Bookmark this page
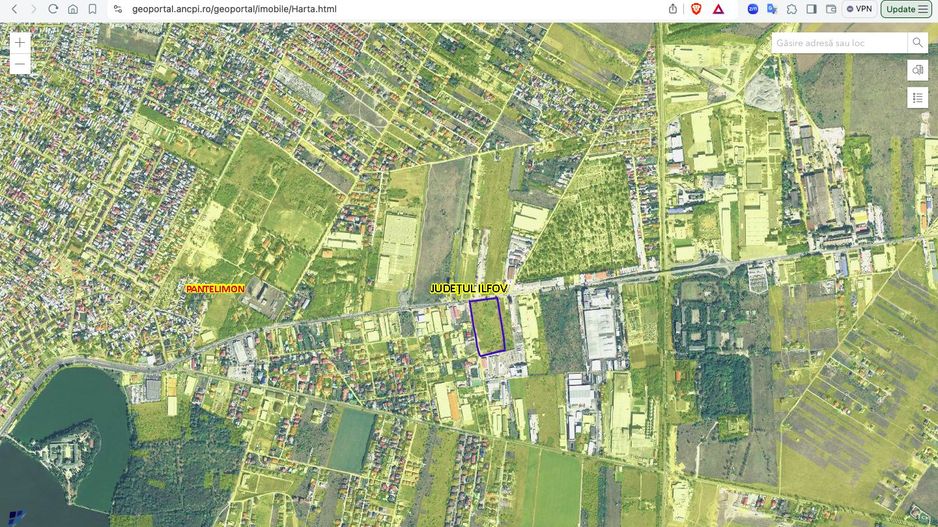The width and height of the screenshot is (938, 527). coord(92,9)
